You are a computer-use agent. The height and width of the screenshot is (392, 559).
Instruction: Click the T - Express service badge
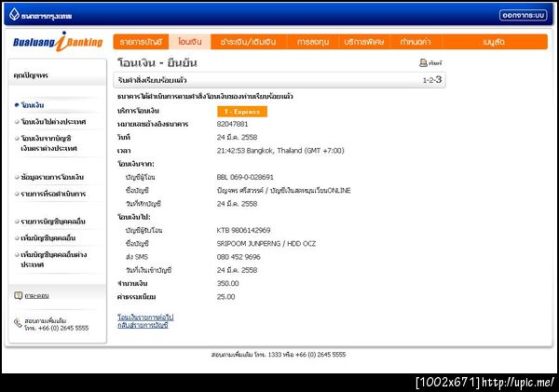(242, 112)
